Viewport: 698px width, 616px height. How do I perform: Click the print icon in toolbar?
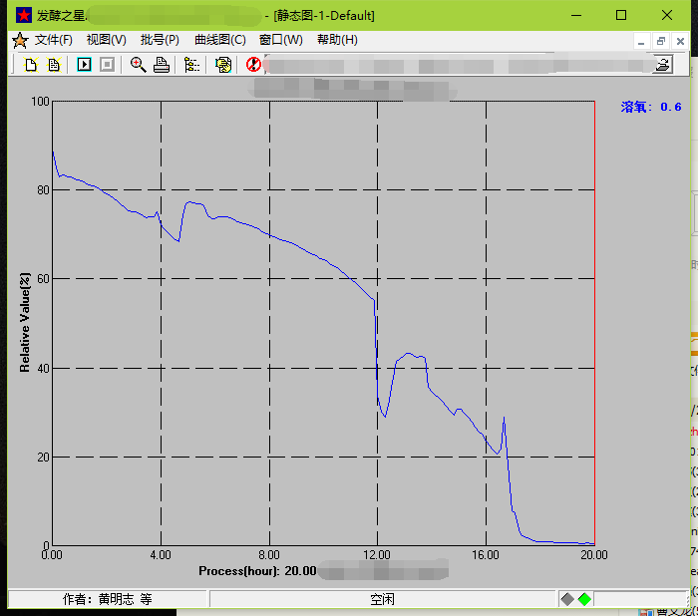coord(162,65)
